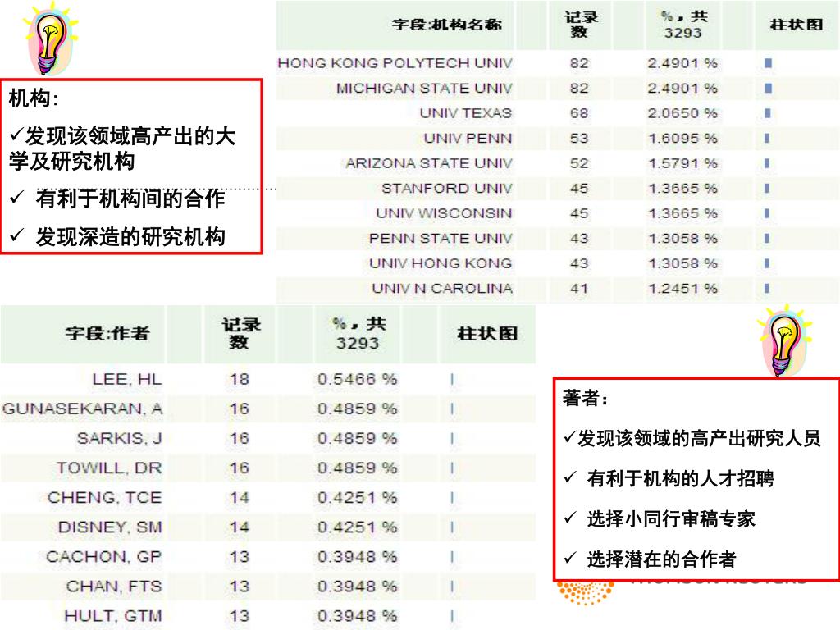Select PENN STATE UNIV entry

[441, 239]
